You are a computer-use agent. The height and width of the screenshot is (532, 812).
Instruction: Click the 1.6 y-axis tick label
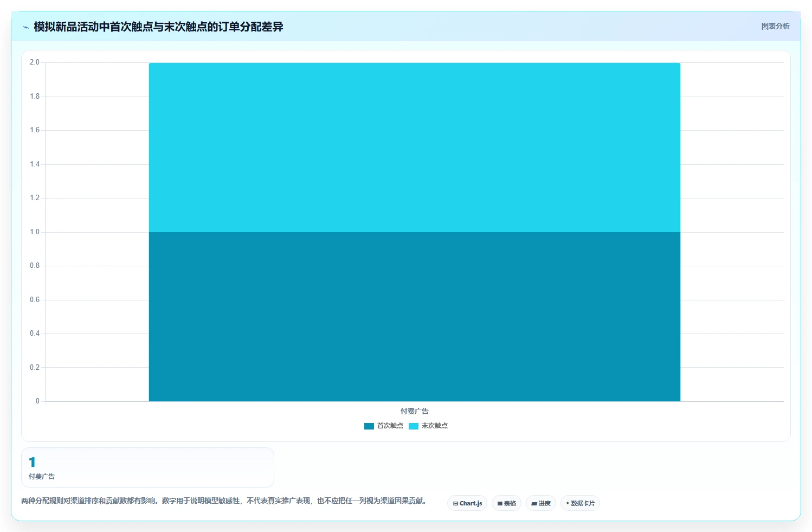click(35, 130)
